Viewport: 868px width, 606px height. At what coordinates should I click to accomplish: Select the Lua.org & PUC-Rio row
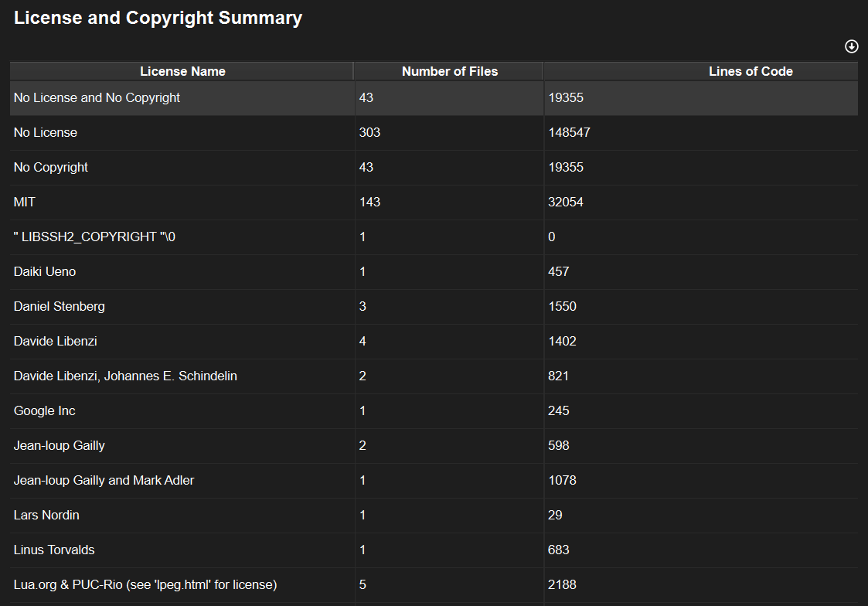145,585
